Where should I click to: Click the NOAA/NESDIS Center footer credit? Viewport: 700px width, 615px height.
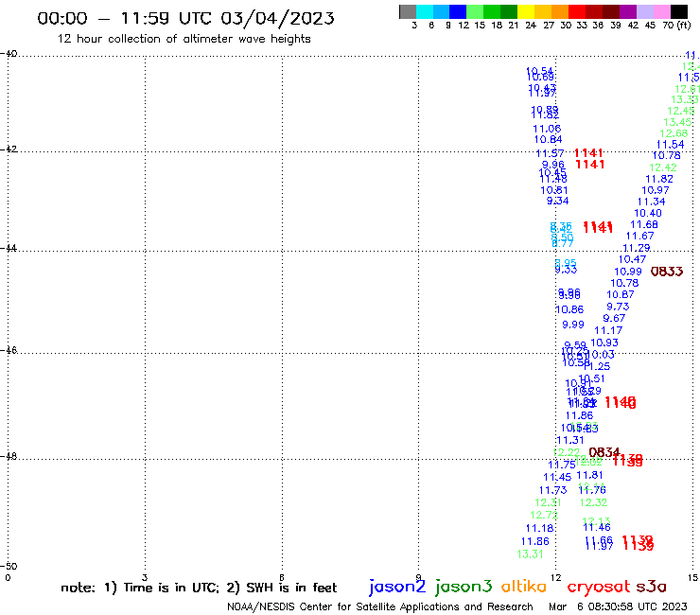(380, 607)
